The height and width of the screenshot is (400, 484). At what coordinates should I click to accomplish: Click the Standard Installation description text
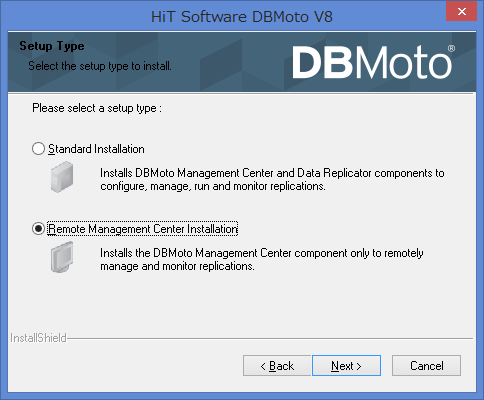coord(272,180)
